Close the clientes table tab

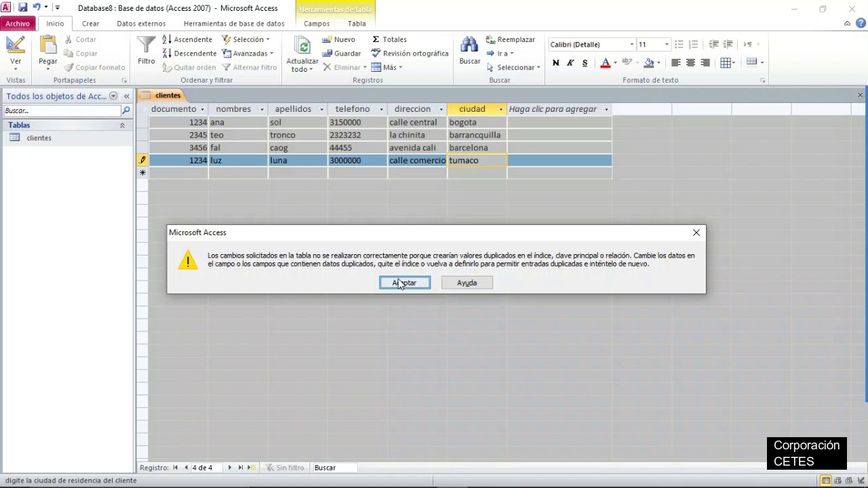tap(860, 96)
